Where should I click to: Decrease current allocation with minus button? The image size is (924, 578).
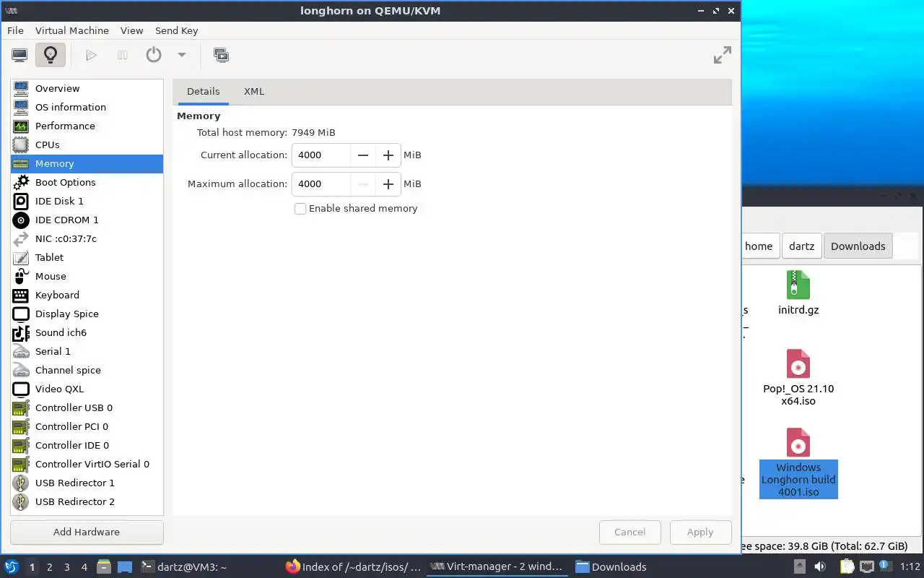tap(363, 155)
